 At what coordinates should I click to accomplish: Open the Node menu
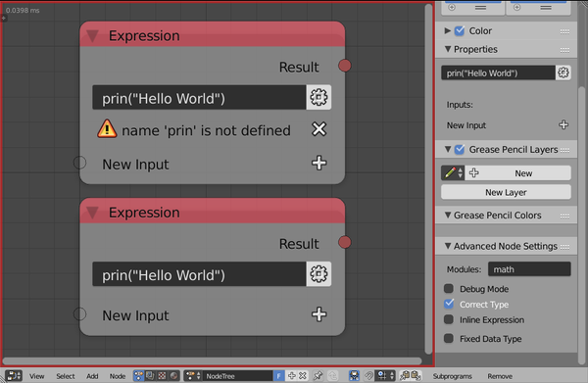[118, 376]
